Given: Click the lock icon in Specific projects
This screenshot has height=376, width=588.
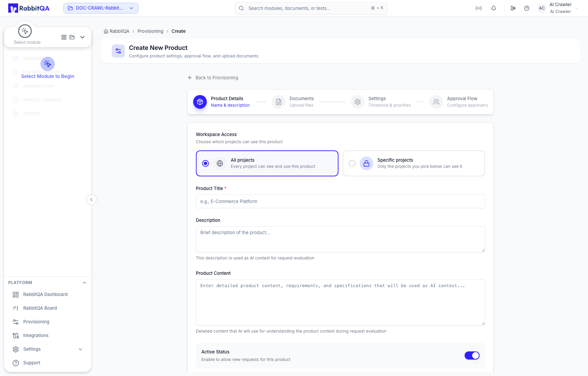Looking at the screenshot, I should (366, 163).
